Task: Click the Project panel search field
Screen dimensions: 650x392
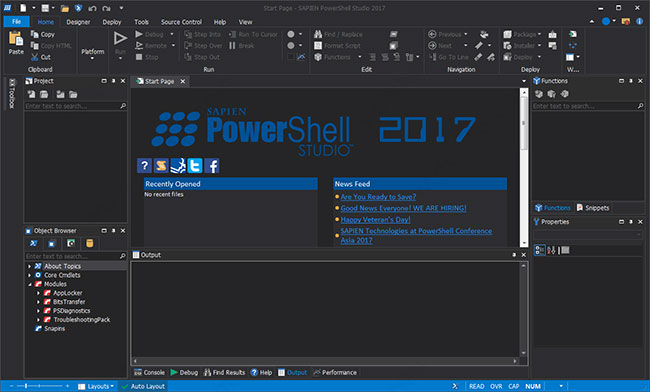Action: [76, 106]
